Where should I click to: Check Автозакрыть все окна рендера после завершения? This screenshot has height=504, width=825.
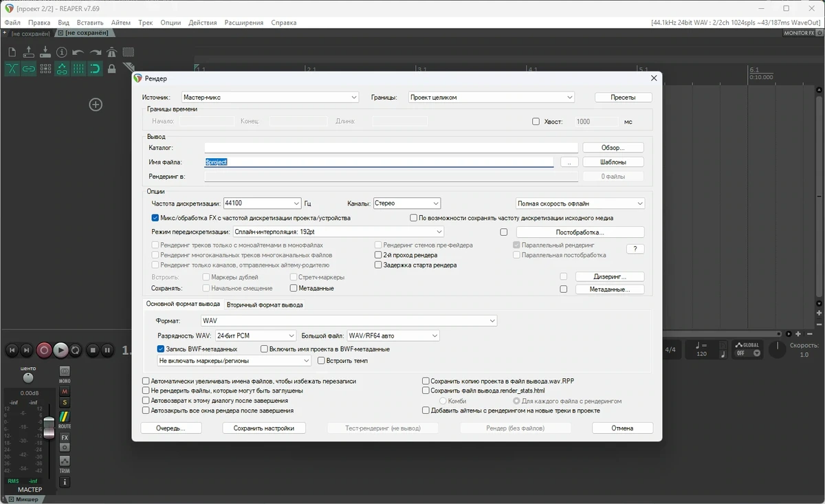click(x=146, y=410)
